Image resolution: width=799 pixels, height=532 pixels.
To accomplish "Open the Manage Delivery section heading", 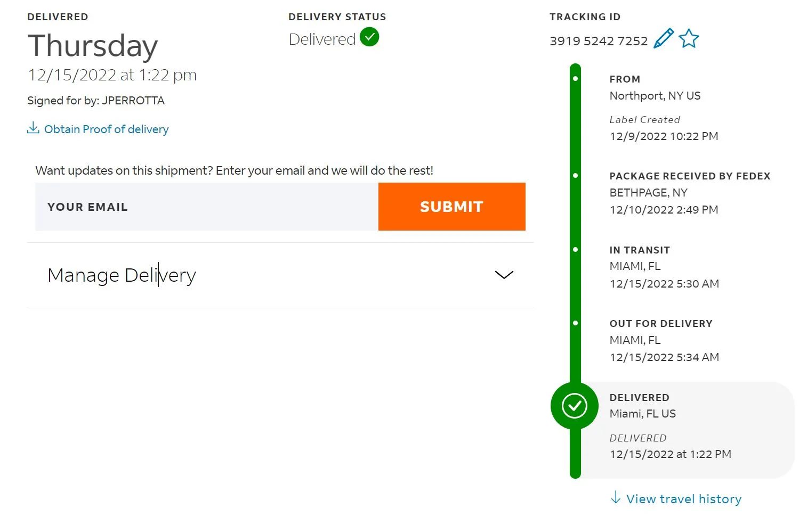I will pos(122,275).
